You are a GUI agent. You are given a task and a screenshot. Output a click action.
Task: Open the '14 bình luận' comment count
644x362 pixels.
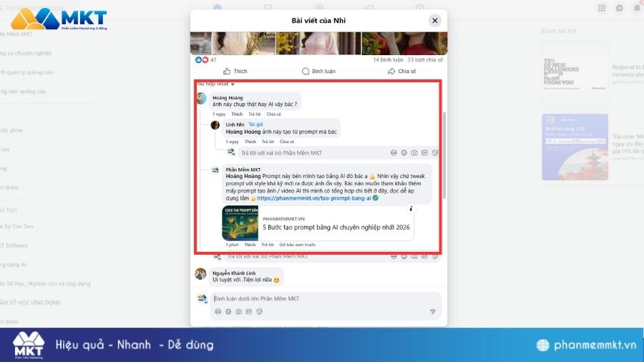[388, 60]
